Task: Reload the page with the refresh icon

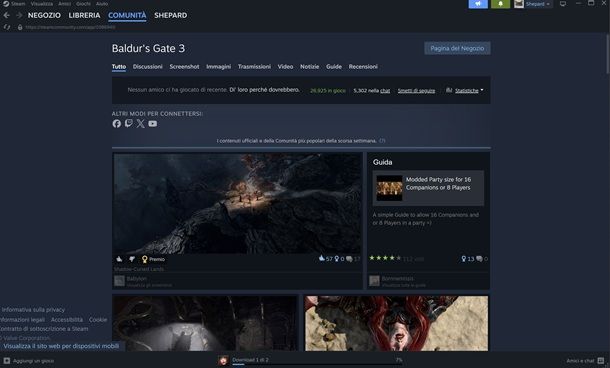Action: (x=7, y=27)
